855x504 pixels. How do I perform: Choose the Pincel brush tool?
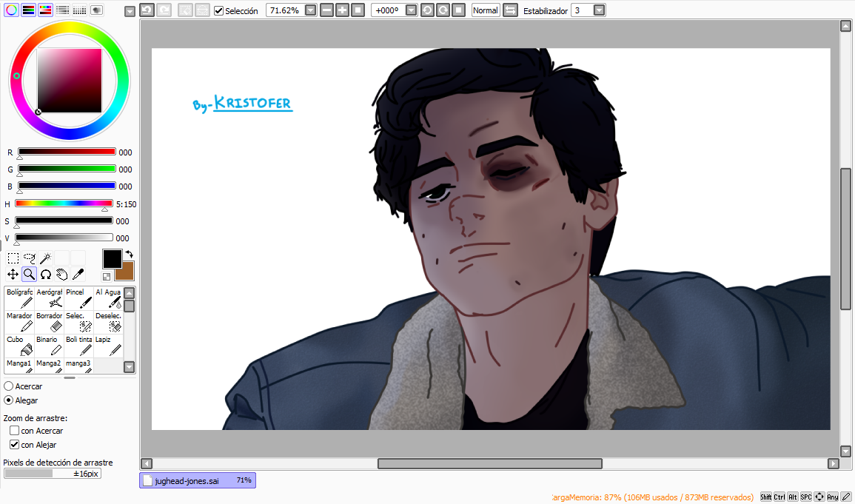(78, 298)
